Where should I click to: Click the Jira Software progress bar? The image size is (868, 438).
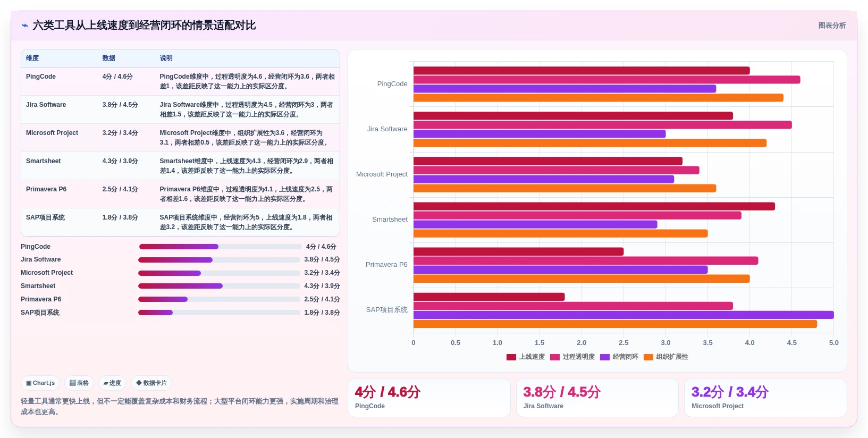coord(219,260)
